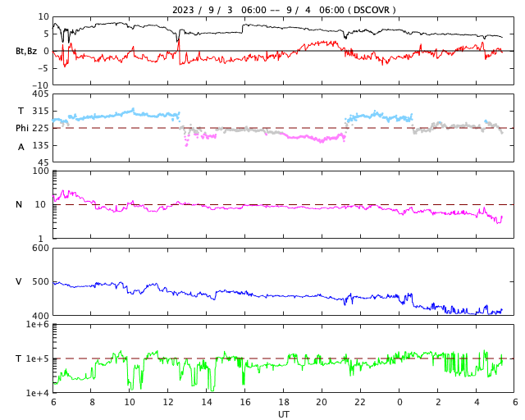Click the A label in Phi panel

point(21,147)
